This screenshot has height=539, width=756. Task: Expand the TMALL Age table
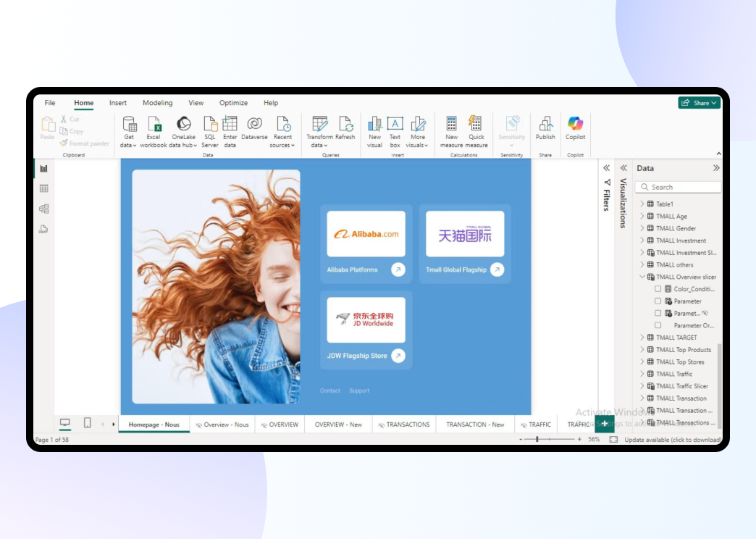(642, 216)
